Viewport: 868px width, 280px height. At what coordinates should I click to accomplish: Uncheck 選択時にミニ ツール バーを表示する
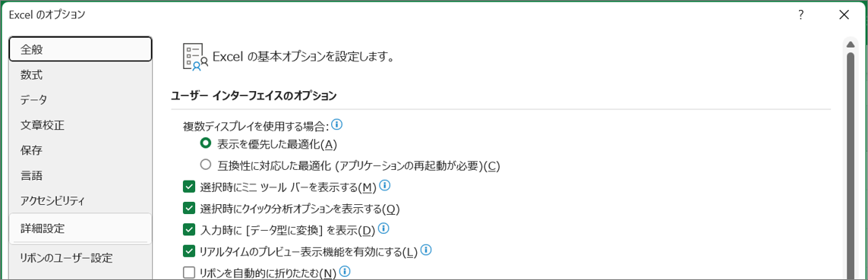189,187
